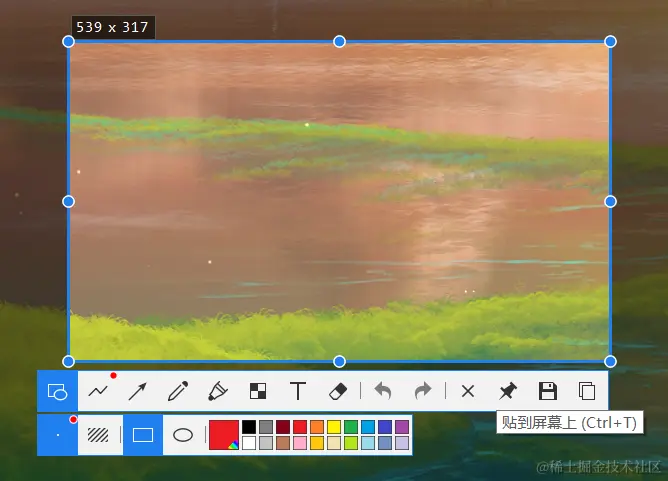Pick the dark gray color swatch
668x481 pixels.
click(266, 427)
